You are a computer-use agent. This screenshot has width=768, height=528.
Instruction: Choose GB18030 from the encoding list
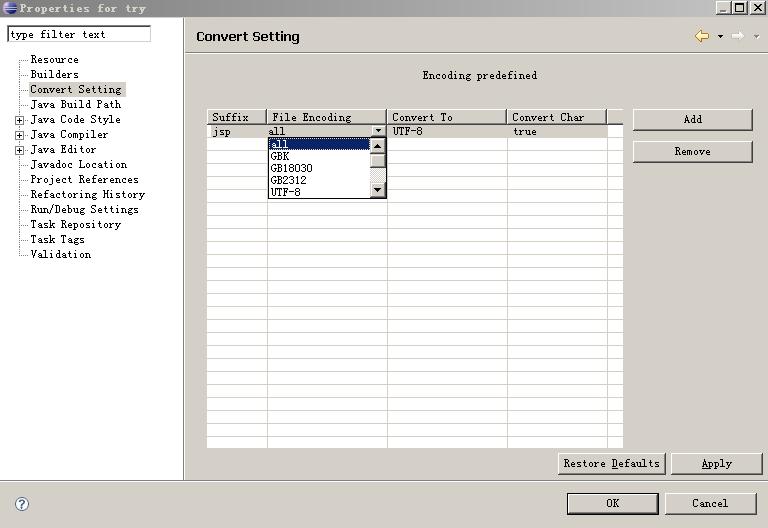coord(291,168)
